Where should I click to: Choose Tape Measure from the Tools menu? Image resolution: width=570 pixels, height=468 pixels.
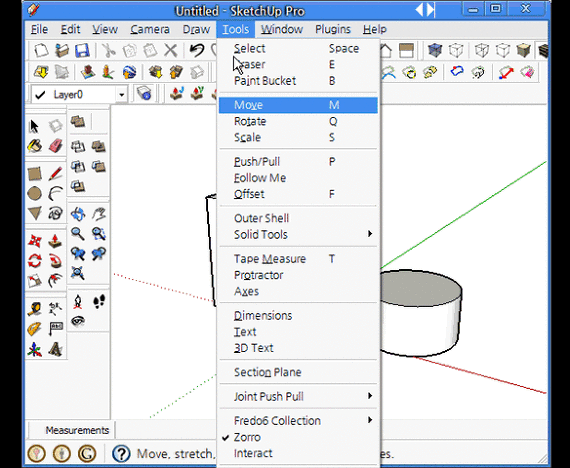pos(298,259)
